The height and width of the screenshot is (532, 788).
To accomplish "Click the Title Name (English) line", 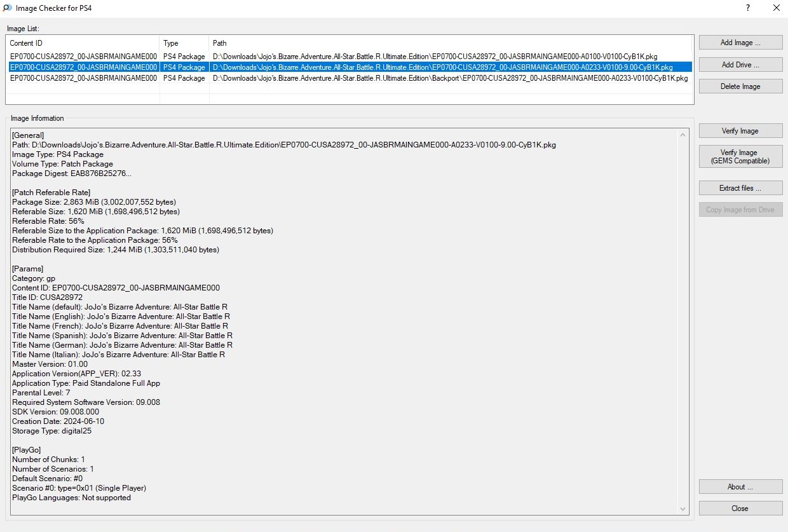I will pos(121,317).
